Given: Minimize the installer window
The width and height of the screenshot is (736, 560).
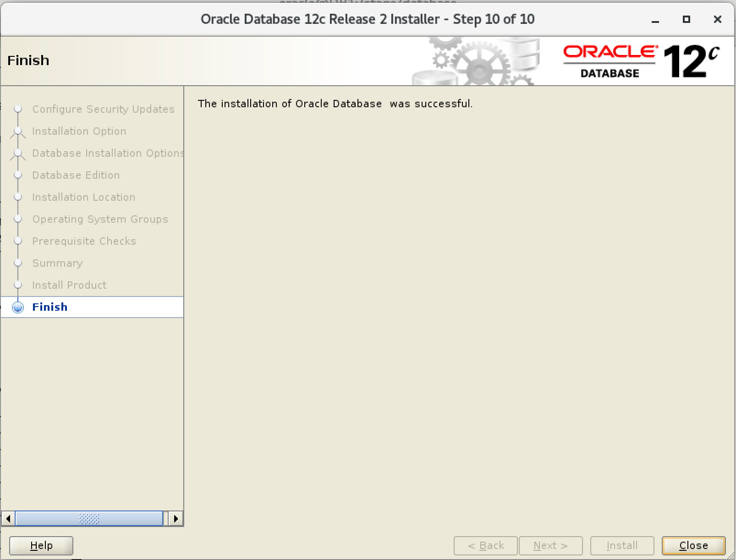Looking at the screenshot, I should (x=655, y=20).
